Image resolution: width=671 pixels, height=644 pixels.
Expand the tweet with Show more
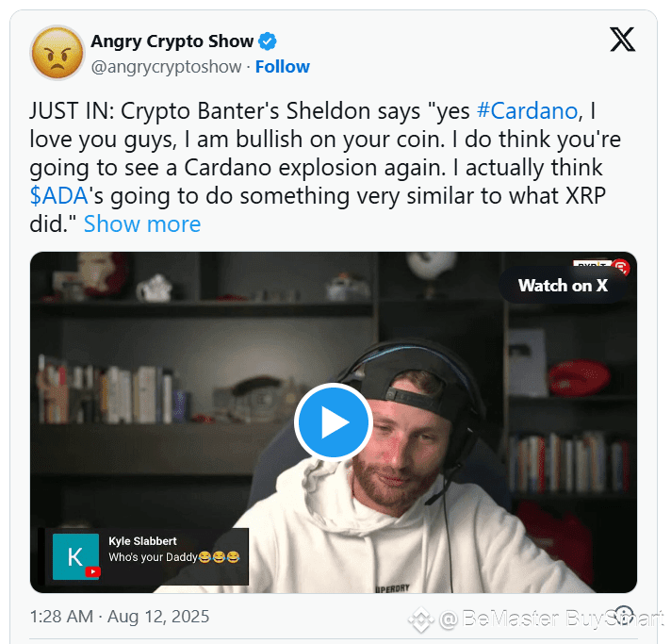(x=142, y=224)
